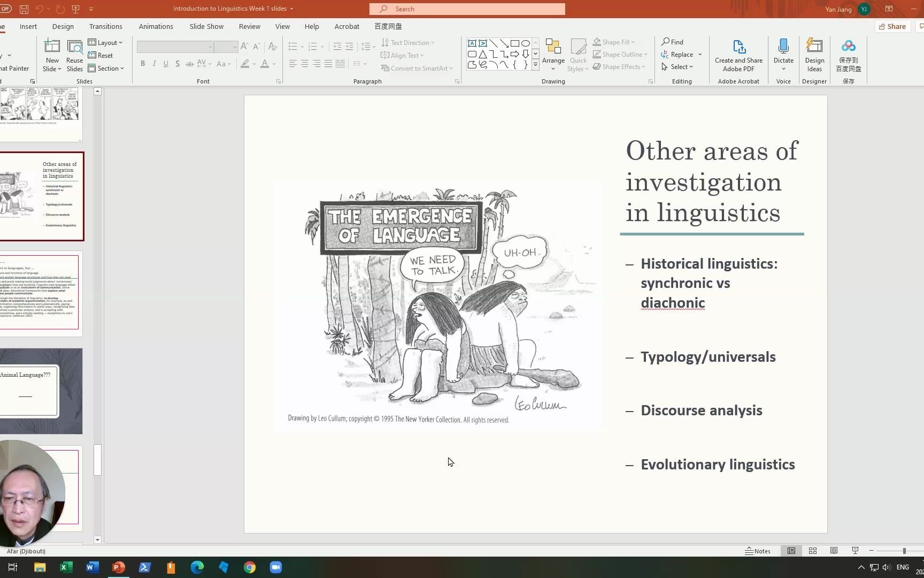The height and width of the screenshot is (578, 924).
Task: Expand Align Text options
Action: point(402,55)
